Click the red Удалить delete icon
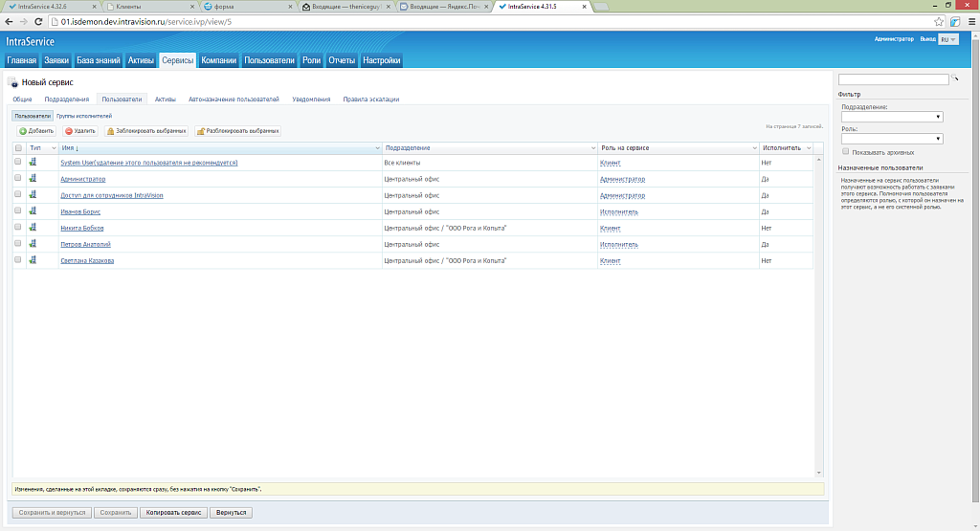Image resolution: width=980 pixels, height=531 pixels. [x=69, y=130]
